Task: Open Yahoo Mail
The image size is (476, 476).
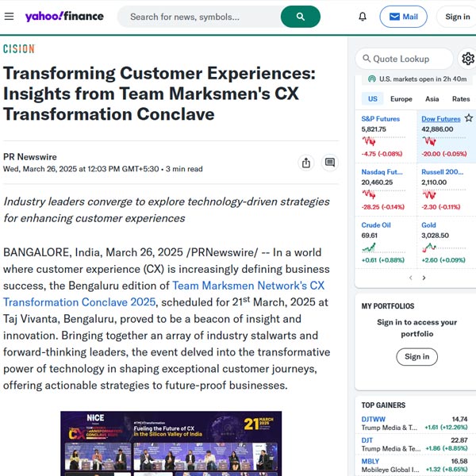Action: tap(403, 17)
